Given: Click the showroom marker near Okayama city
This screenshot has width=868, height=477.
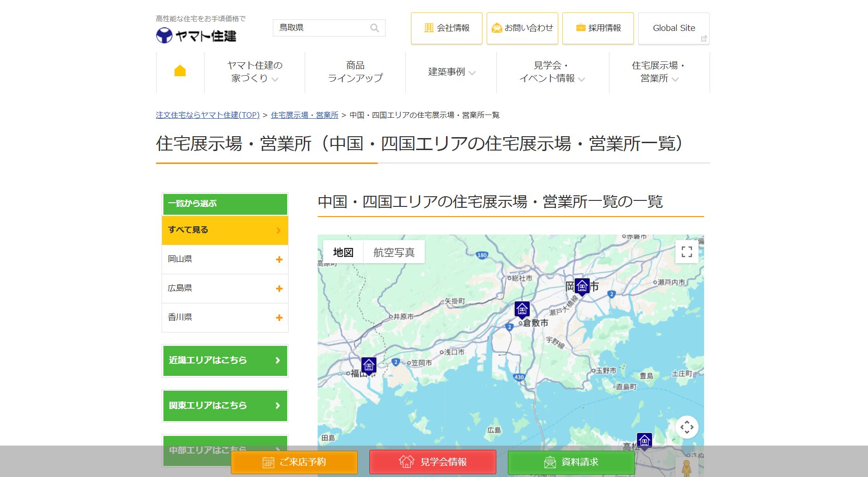Looking at the screenshot, I should (582, 287).
